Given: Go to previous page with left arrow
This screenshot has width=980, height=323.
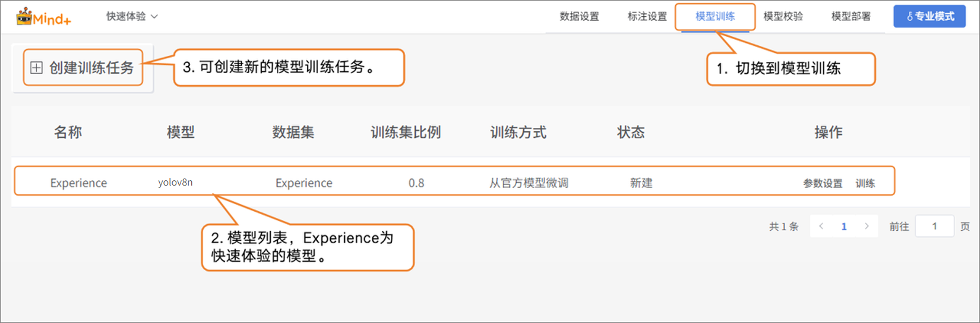Looking at the screenshot, I should click(x=821, y=226).
